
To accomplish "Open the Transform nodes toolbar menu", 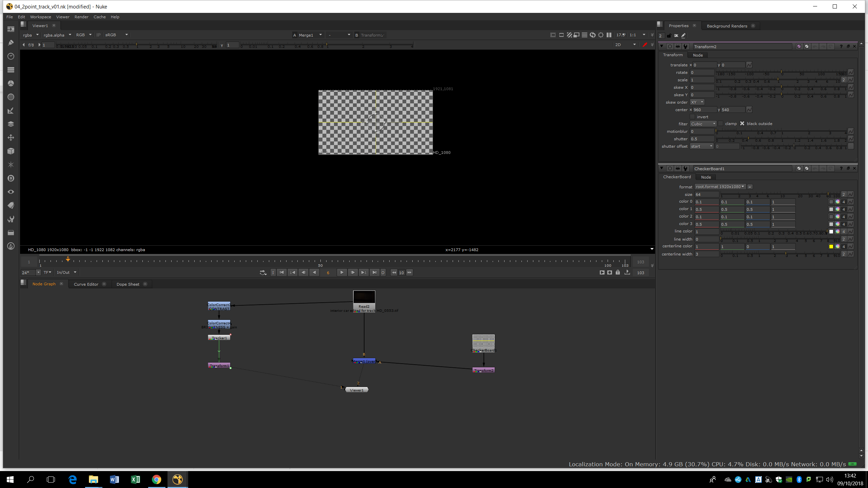I will (x=11, y=138).
